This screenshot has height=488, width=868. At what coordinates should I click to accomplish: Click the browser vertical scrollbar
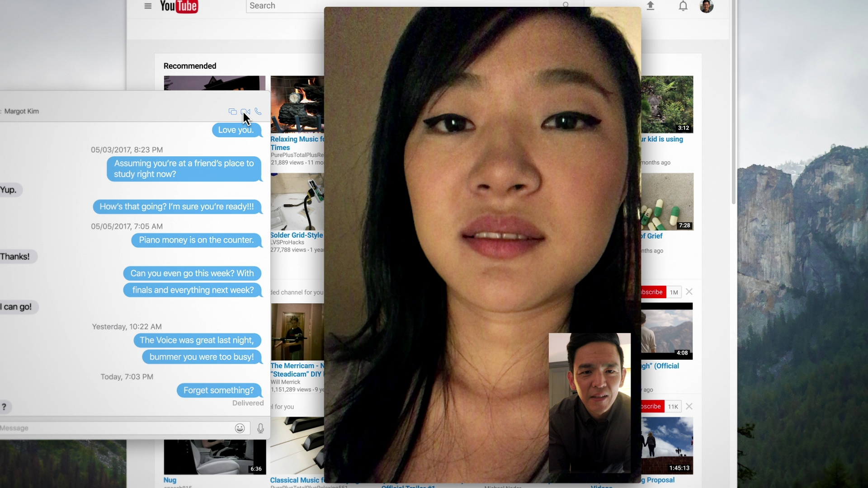(x=733, y=102)
